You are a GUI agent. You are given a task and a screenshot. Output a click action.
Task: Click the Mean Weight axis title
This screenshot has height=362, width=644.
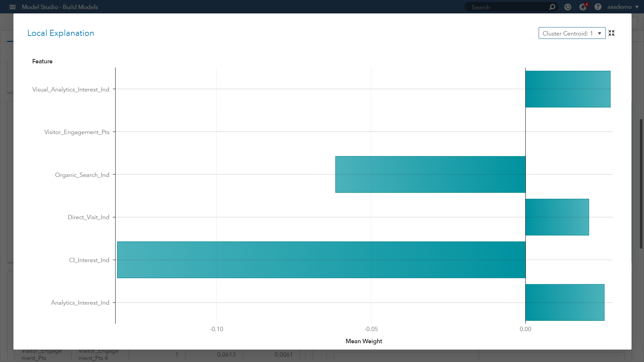[364, 341]
